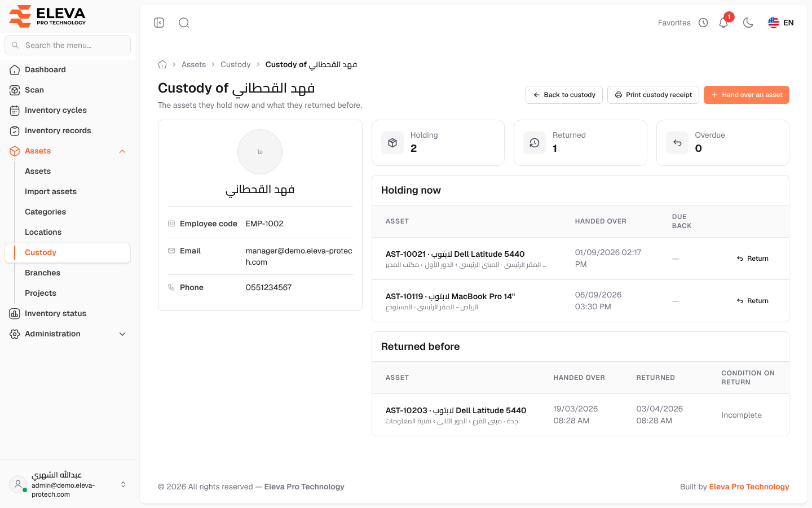Screen dimensions: 812x508
Task: Click Hand over an asset button
Action: coord(747,95)
